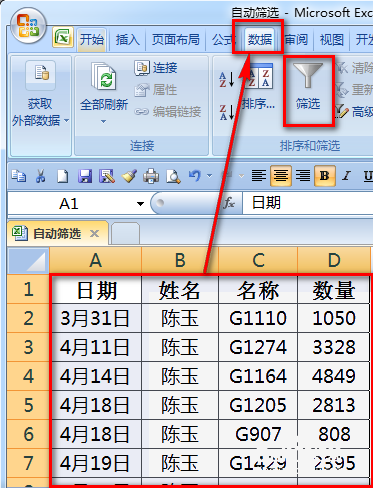The width and height of the screenshot is (373, 488).
Task: Click cell containing 4849
Action: tap(334, 376)
